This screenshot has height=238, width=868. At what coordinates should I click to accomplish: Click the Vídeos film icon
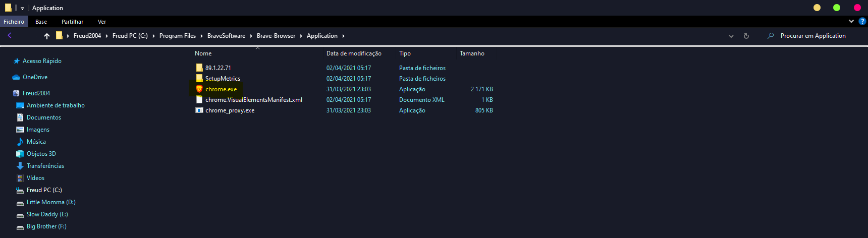pyautogui.click(x=20, y=178)
